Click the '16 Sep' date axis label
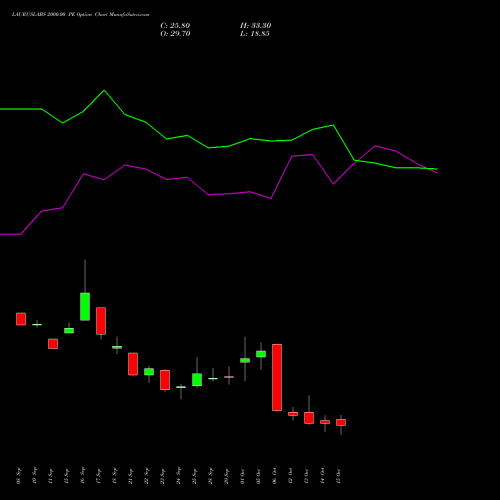The image size is (500, 500). pyautogui.click(x=83, y=476)
